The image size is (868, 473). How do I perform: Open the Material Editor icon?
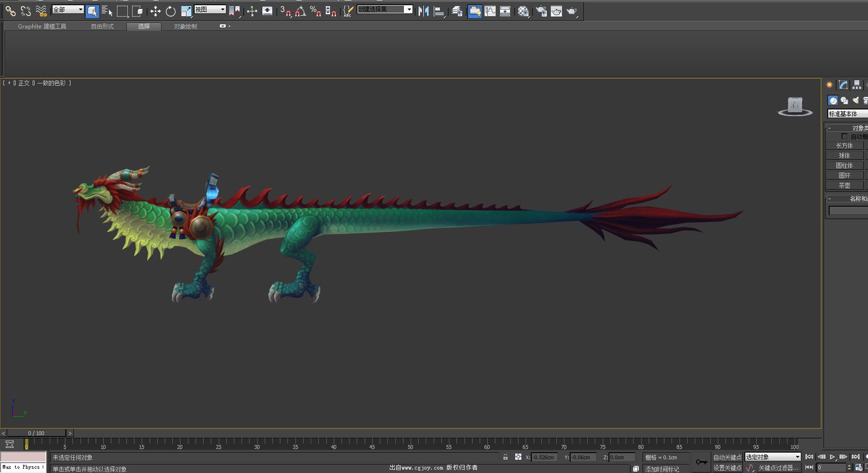coord(523,11)
